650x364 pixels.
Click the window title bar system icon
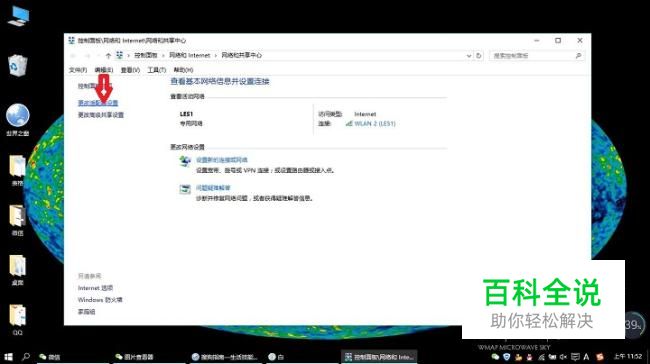[x=71, y=40]
